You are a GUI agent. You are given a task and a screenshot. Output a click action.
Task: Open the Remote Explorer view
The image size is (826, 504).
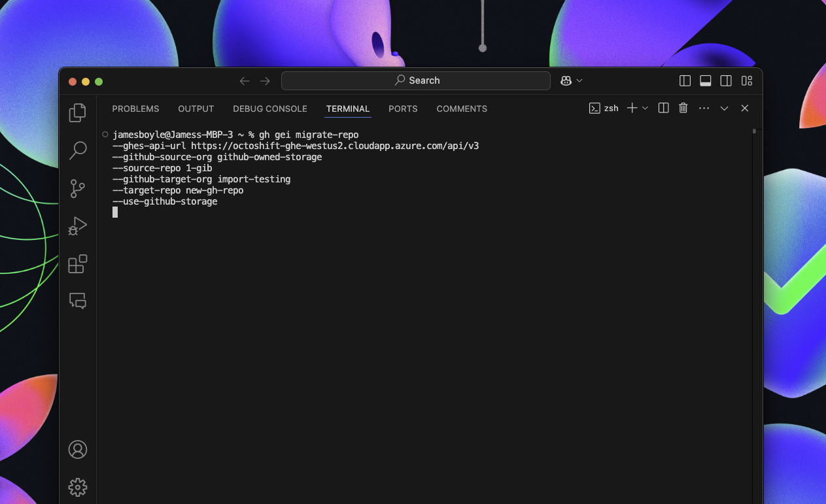click(77, 301)
